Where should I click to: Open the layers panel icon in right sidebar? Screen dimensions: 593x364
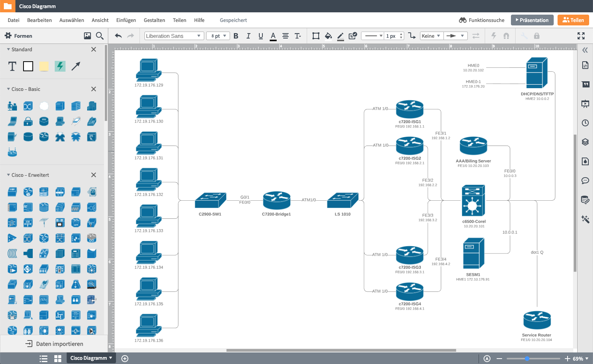(x=585, y=142)
